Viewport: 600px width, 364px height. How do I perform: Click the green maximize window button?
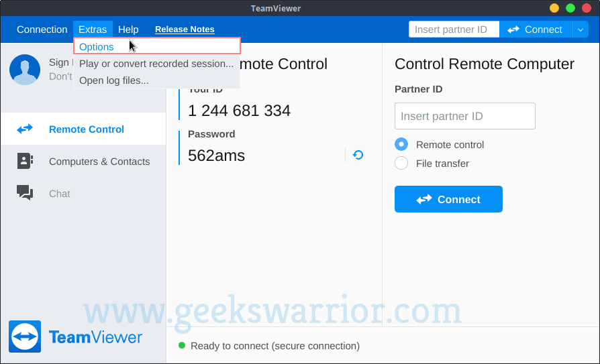click(x=570, y=8)
